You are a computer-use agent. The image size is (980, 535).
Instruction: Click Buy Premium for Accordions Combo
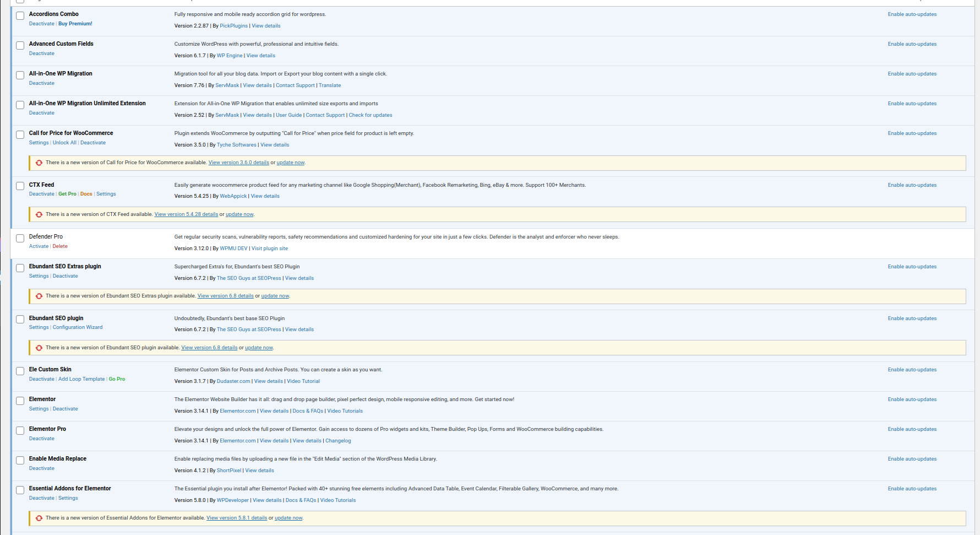(x=75, y=24)
